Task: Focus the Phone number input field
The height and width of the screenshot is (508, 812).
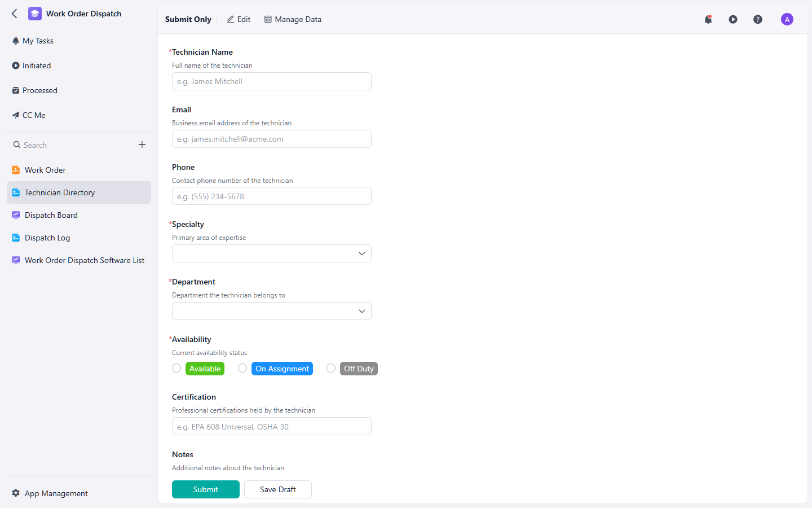Action: coord(272,196)
